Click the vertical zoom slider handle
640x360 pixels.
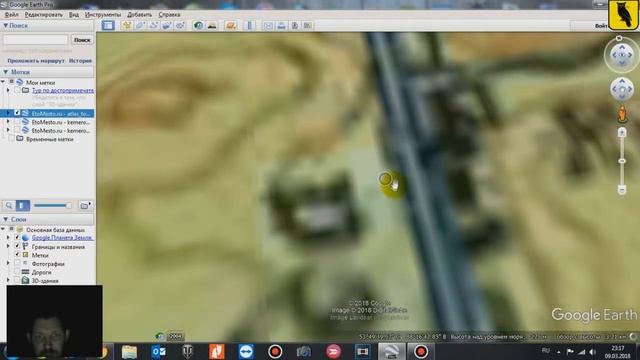pyautogui.click(x=622, y=161)
